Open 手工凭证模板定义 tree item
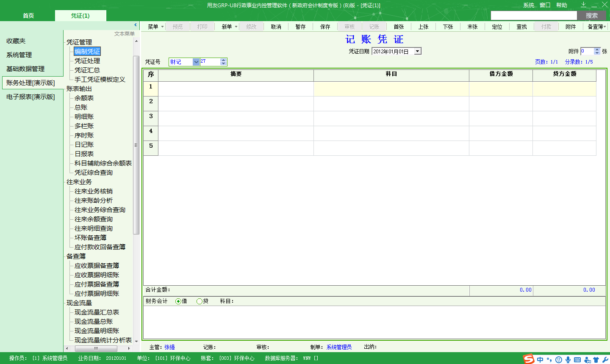The width and height of the screenshot is (610, 364). click(100, 80)
